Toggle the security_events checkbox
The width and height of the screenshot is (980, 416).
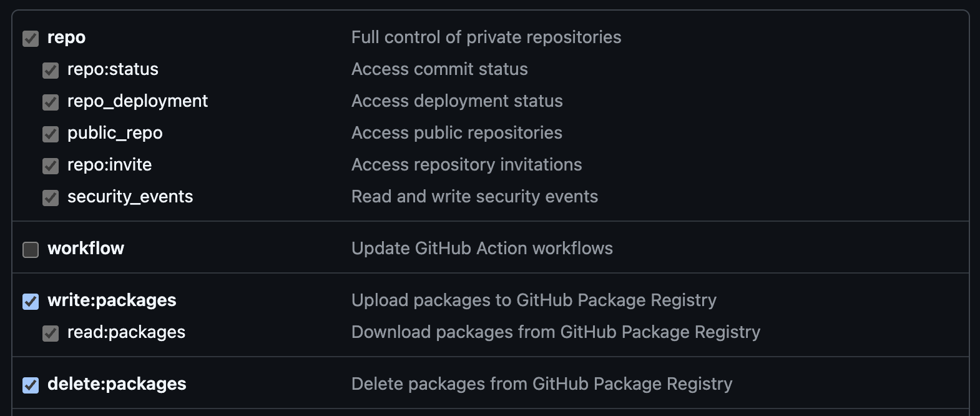51,197
